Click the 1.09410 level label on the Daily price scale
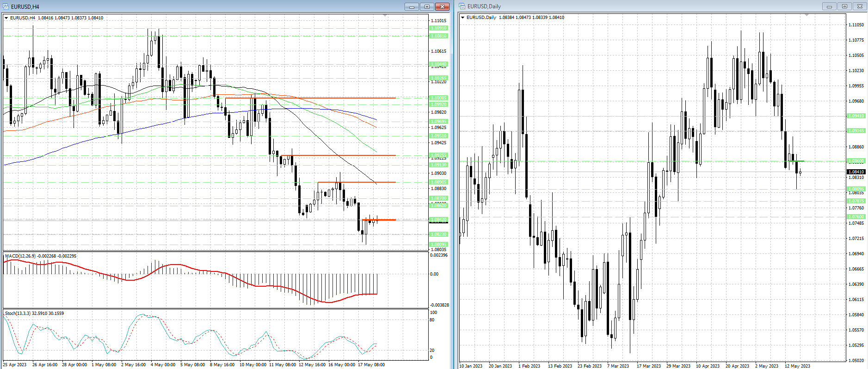This screenshot has width=868, height=369. 856,116
